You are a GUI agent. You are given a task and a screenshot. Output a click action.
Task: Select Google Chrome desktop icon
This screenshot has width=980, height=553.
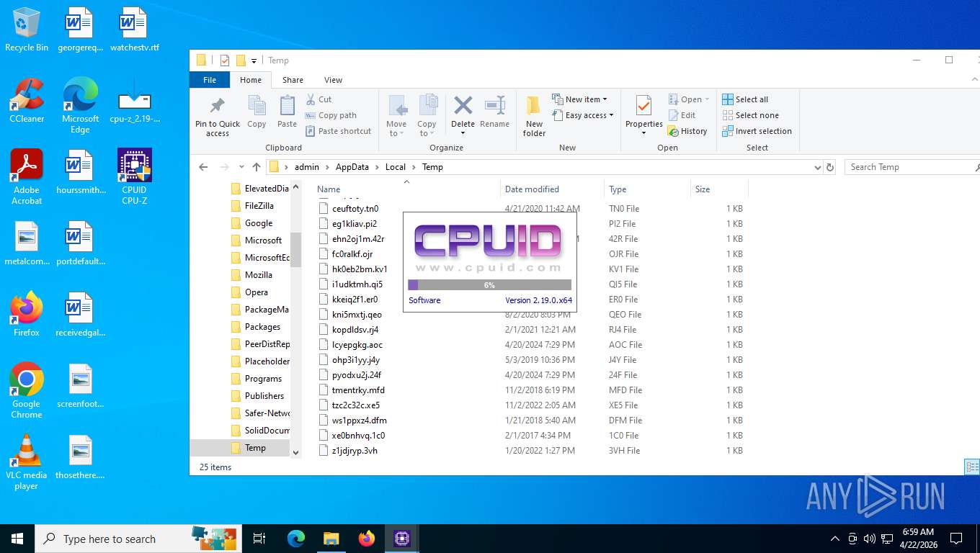pos(27,390)
